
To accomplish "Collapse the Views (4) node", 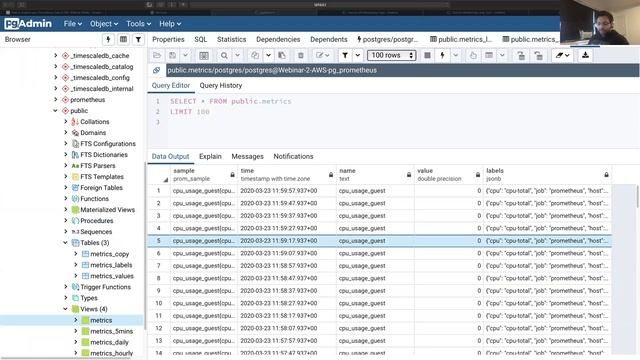I will (65, 309).
